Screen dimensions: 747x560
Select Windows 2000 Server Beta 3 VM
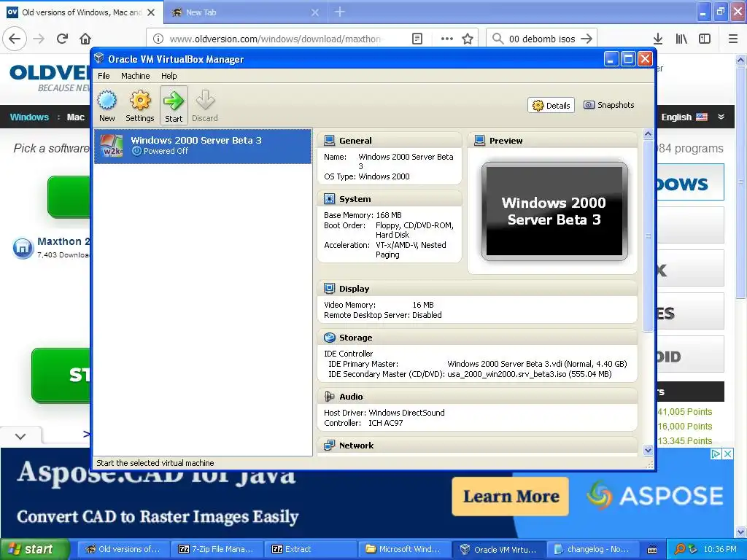(x=203, y=146)
